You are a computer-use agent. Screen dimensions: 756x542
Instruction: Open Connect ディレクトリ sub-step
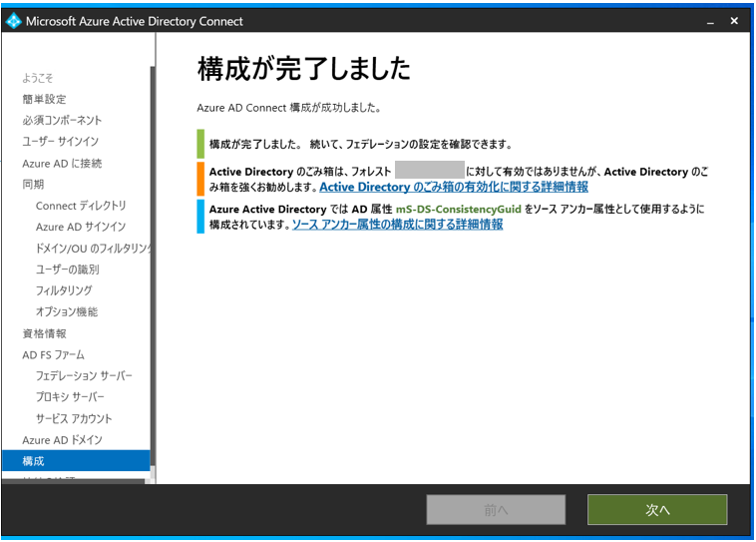coord(81,206)
